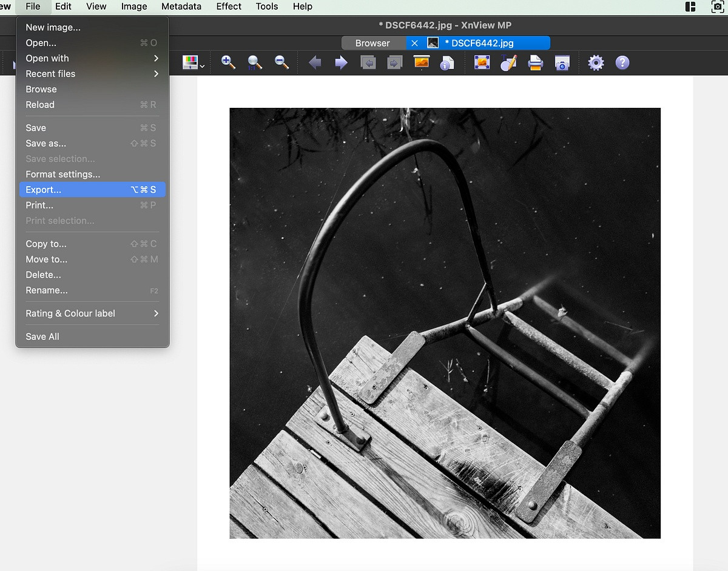The image size is (728, 571).
Task: Select Print... in File menu
Action: coord(92,205)
